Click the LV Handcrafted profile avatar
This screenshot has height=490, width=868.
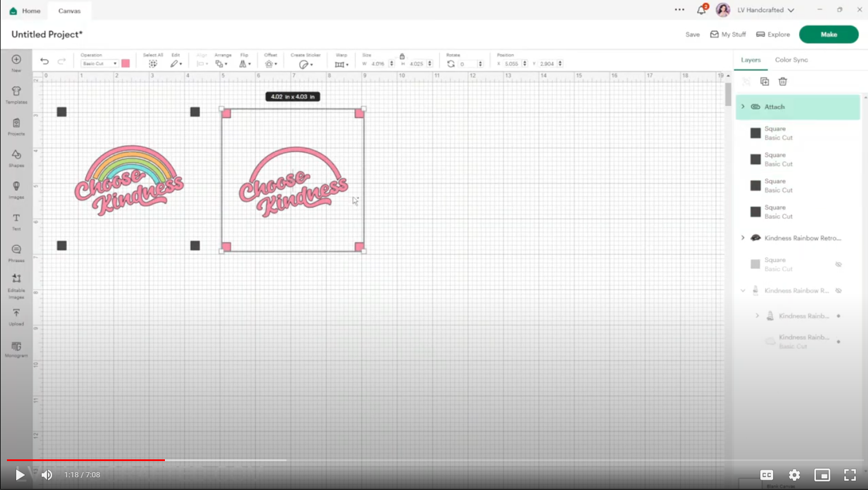coord(723,10)
